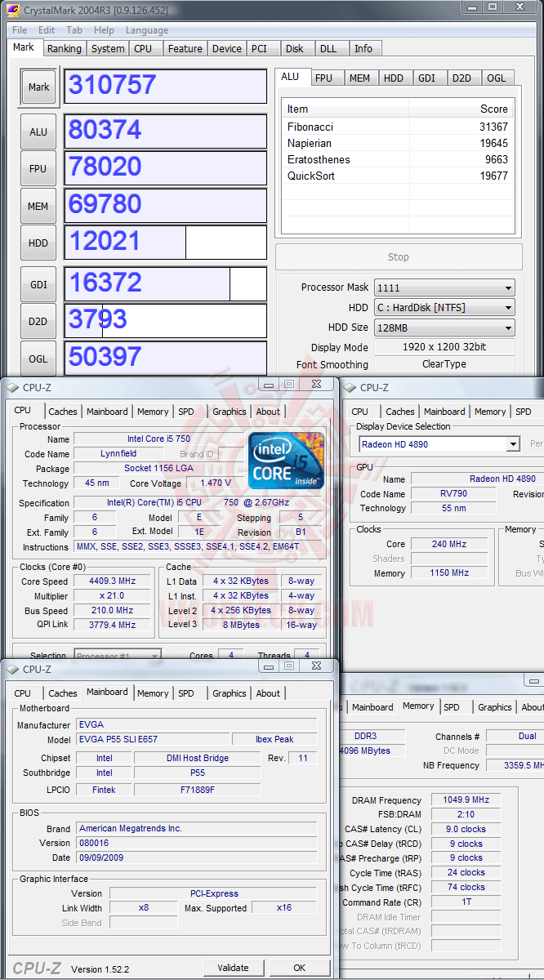Viewport: 544px width, 980px height.
Task: Show HDD score details tab
Action: [394, 78]
